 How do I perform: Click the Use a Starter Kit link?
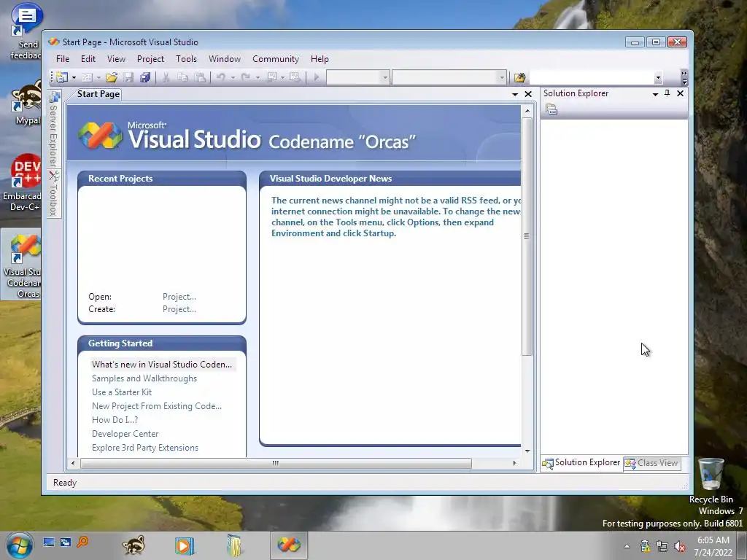pos(122,392)
